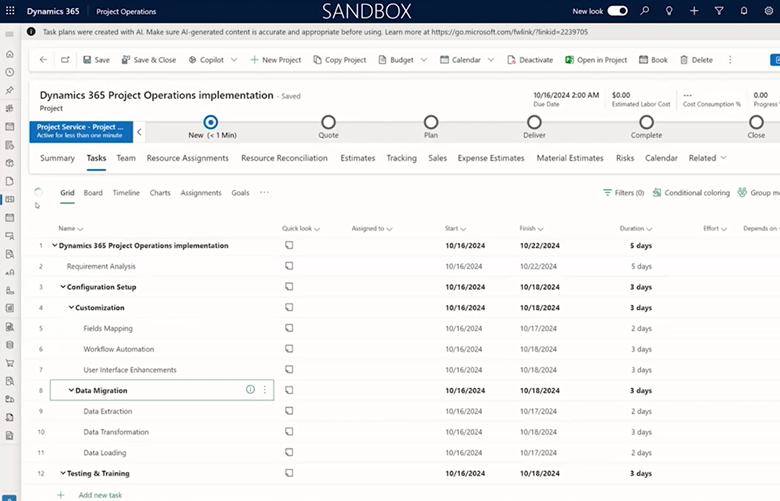
Task: Open the Pinned pushpin icon in sidebar
Action: click(9, 90)
